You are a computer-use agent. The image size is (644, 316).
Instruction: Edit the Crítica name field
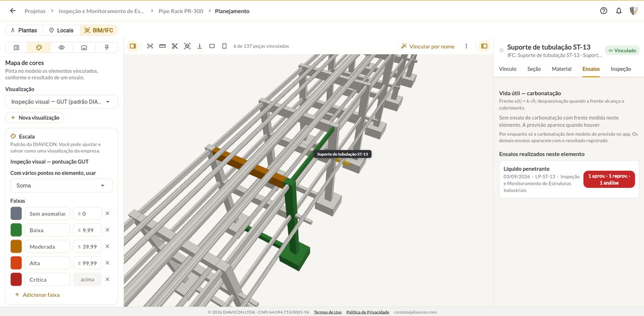47,279
